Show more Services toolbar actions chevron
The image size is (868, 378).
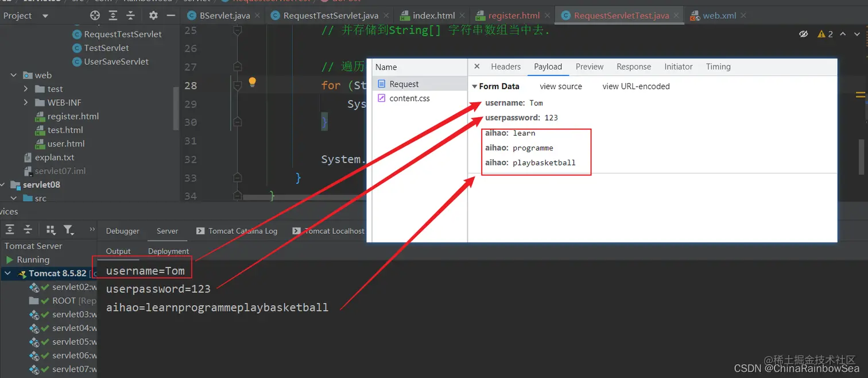pos(92,229)
